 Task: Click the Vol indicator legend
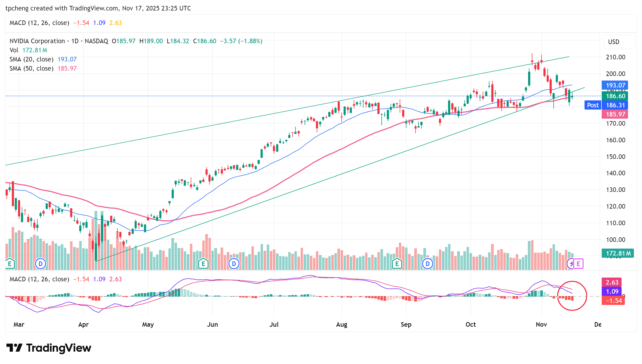14,50
